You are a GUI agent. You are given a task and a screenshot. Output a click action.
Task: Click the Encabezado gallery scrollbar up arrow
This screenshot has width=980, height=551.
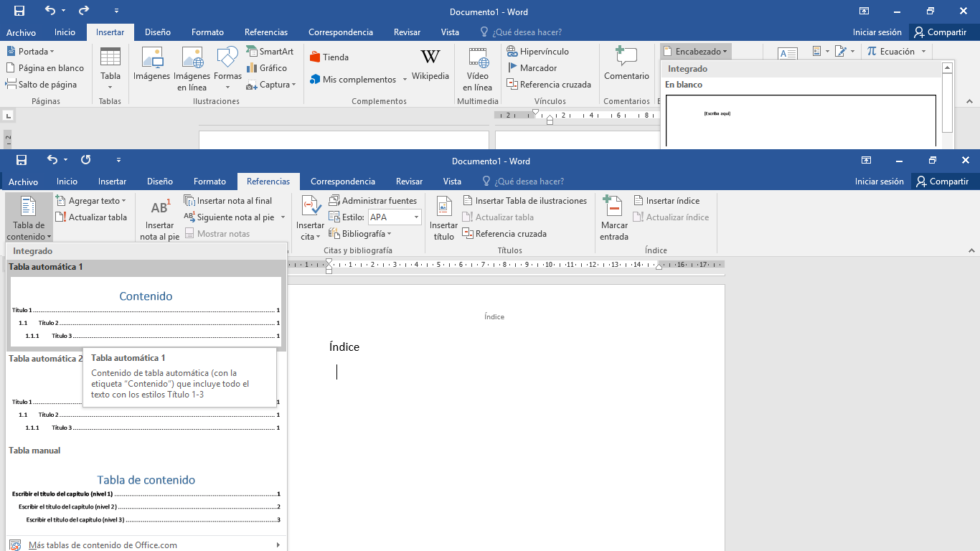click(x=948, y=67)
